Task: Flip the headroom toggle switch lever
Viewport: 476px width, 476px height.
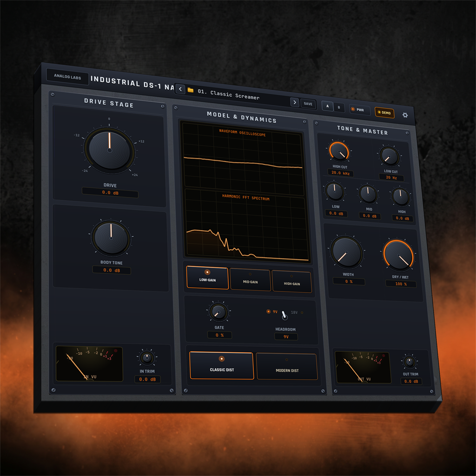Action: coord(284,316)
